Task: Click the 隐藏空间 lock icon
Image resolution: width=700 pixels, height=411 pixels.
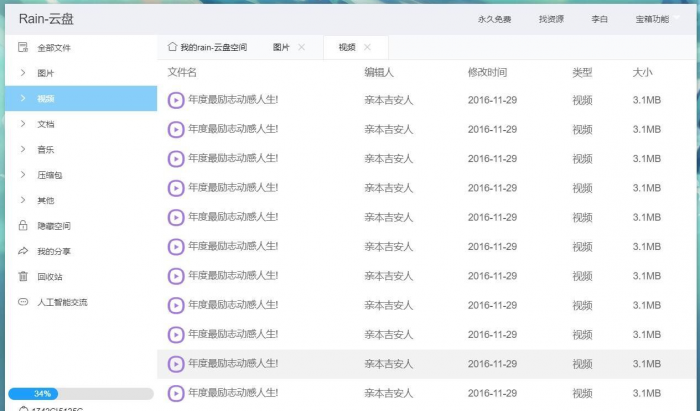Action: point(22,226)
